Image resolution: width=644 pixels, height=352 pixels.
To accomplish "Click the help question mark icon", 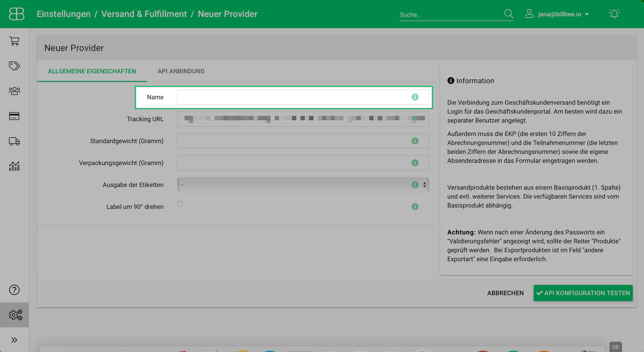I will [x=14, y=290].
